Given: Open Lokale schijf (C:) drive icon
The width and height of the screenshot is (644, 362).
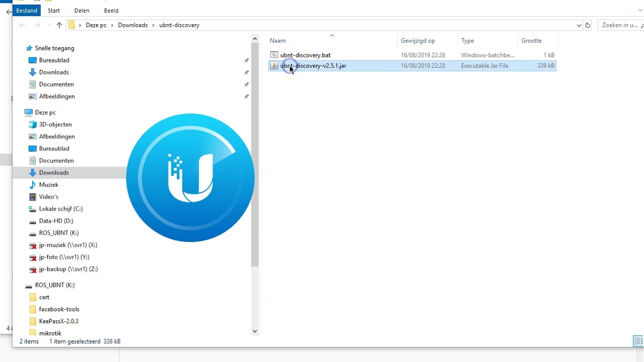Looking at the screenshot, I should coord(33,209).
